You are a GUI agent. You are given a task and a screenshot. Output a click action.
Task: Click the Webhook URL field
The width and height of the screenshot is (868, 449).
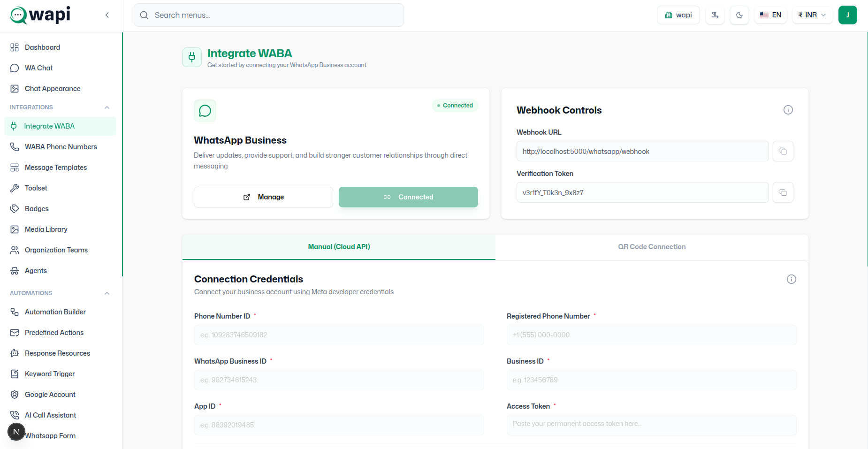tap(643, 151)
